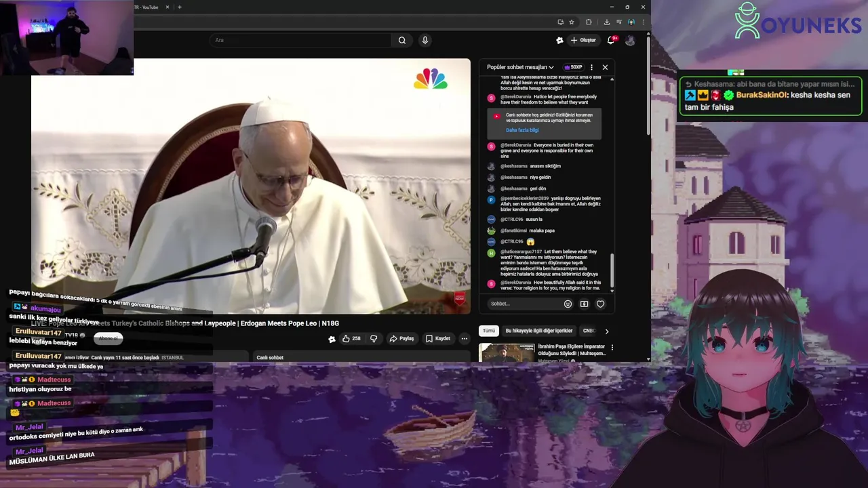This screenshot has height=488, width=868.
Task: Click sparkle icon left of like button
Action: (x=332, y=339)
